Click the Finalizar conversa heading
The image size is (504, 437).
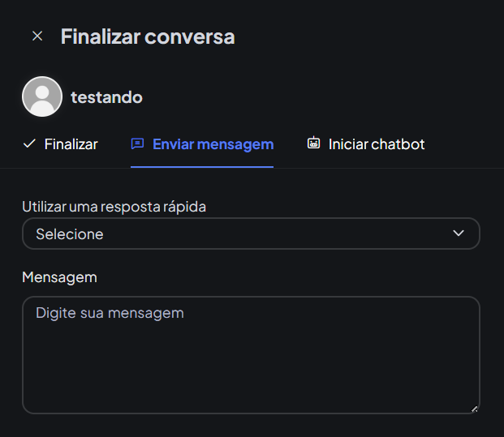(x=148, y=36)
